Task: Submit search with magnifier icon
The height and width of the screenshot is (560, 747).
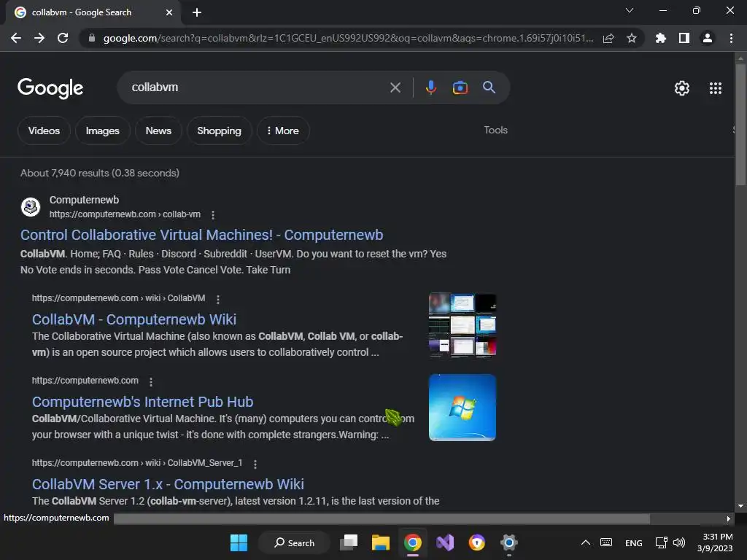Action: 489,87
